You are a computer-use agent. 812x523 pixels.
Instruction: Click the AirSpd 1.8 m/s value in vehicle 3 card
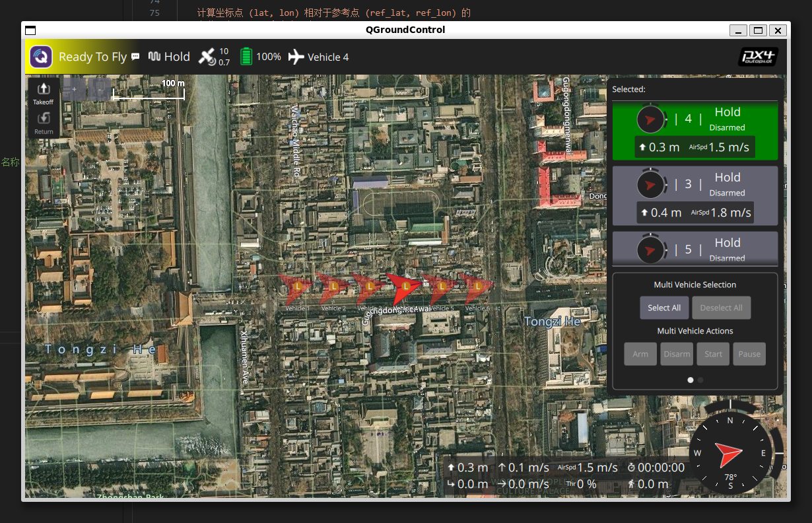(721, 213)
